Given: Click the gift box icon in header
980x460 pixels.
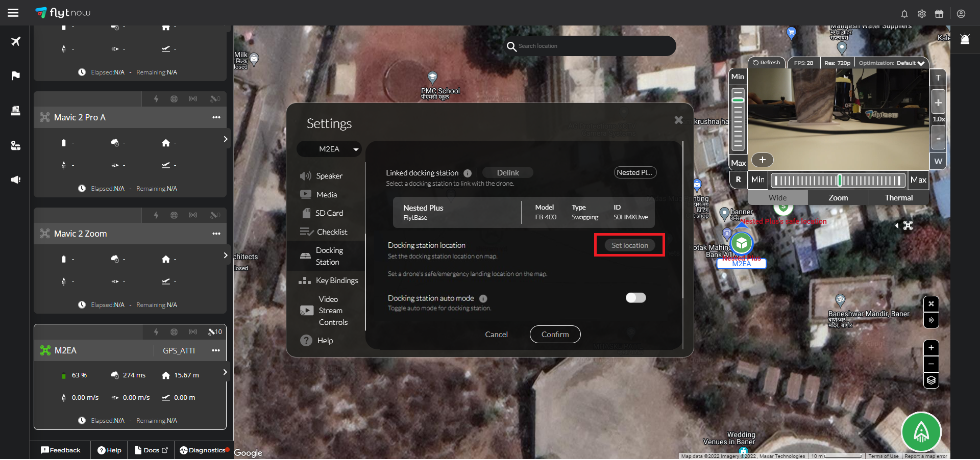Looking at the screenshot, I should point(939,14).
